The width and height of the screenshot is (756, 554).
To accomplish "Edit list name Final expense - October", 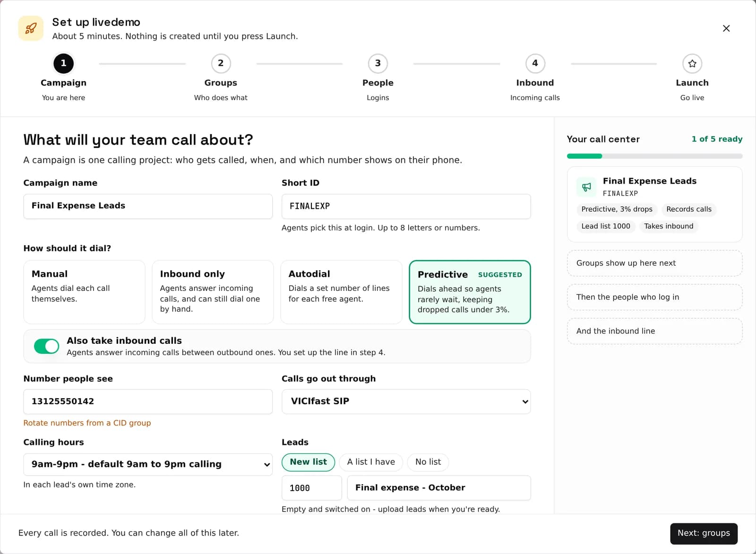I will 439,488.
